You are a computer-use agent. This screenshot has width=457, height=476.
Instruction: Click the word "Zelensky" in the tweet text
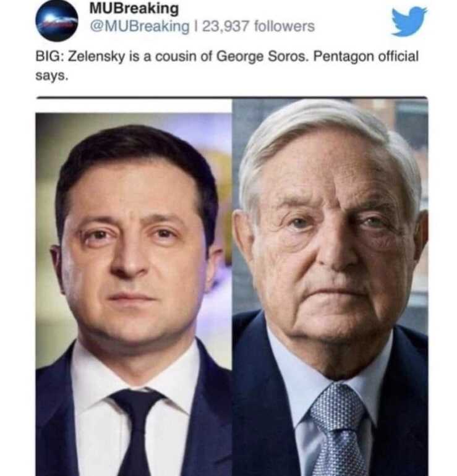tap(96, 57)
